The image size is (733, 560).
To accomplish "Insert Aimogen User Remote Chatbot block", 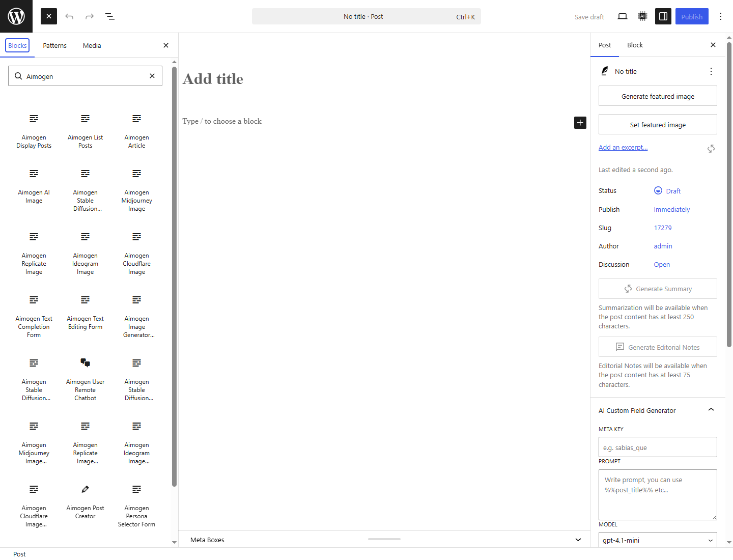I will (x=86, y=380).
